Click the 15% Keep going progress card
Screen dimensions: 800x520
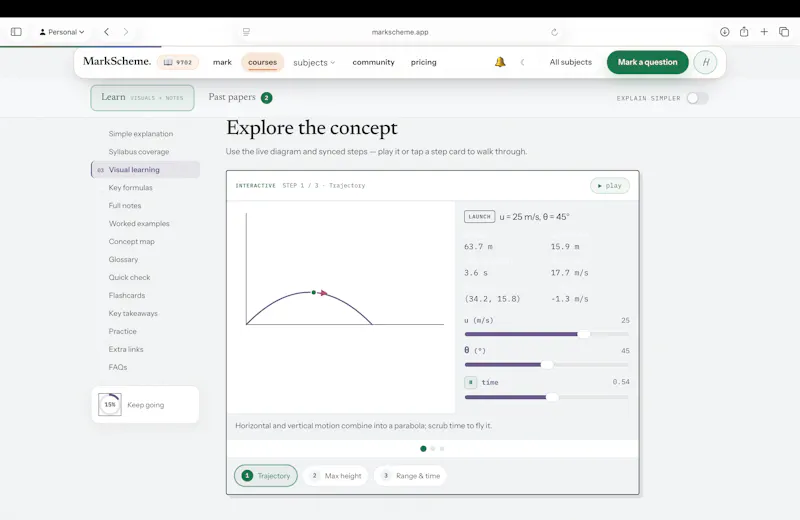[x=145, y=405]
